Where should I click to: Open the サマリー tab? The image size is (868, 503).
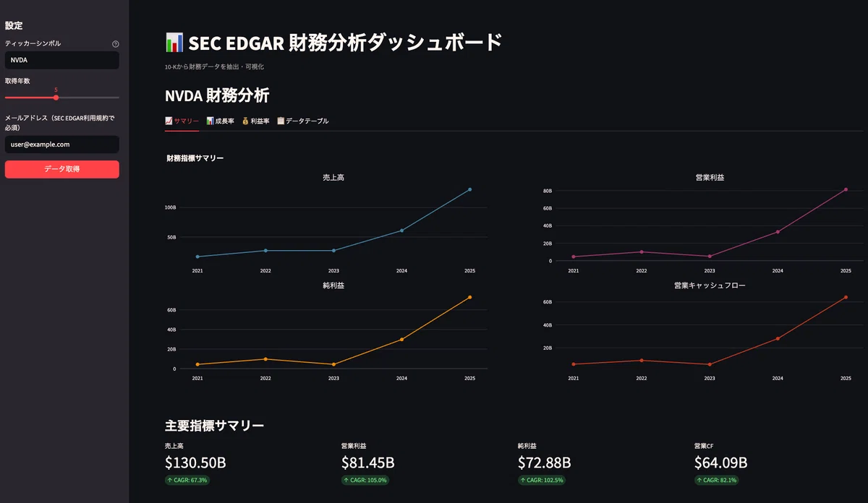point(182,121)
